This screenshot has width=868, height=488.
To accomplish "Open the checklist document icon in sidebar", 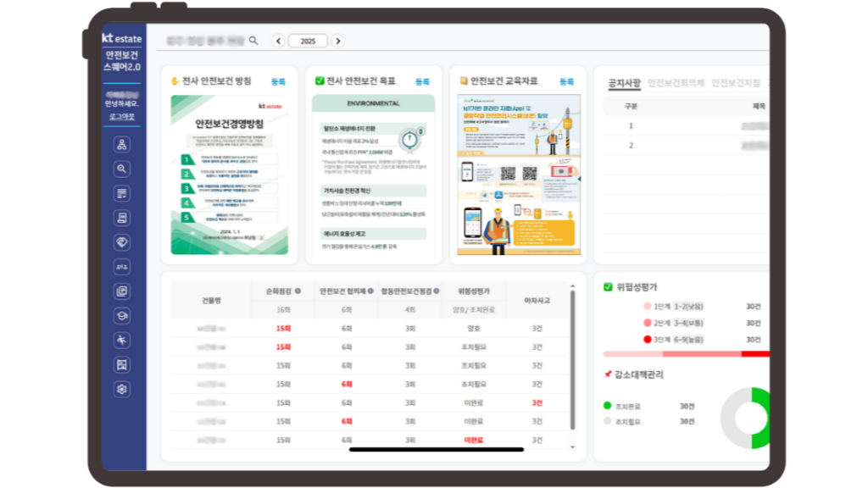I will click(x=122, y=193).
